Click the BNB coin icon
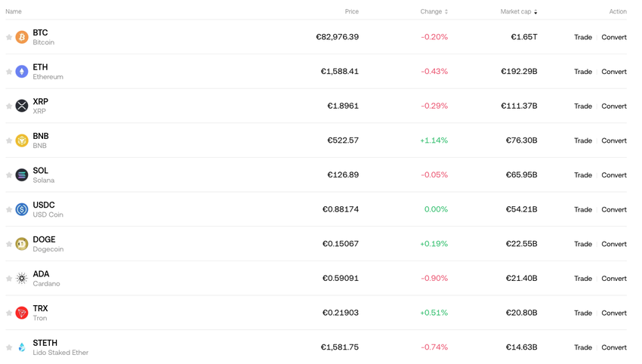Image resolution: width=642 pixels, height=364 pixels. [x=22, y=140]
